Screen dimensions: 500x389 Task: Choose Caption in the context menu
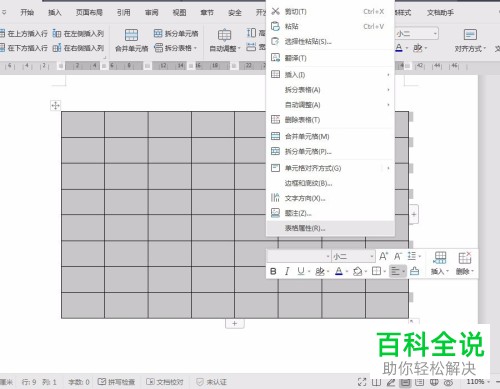click(x=330, y=213)
